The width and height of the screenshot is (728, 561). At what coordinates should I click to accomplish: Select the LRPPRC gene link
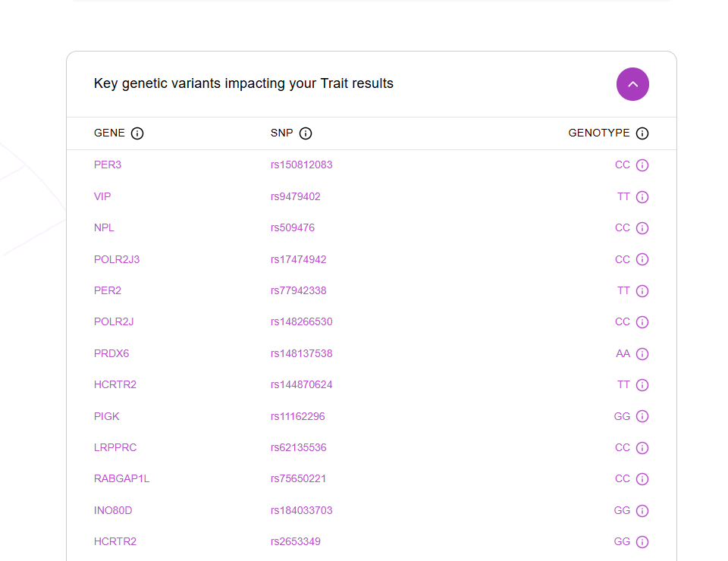(x=115, y=447)
